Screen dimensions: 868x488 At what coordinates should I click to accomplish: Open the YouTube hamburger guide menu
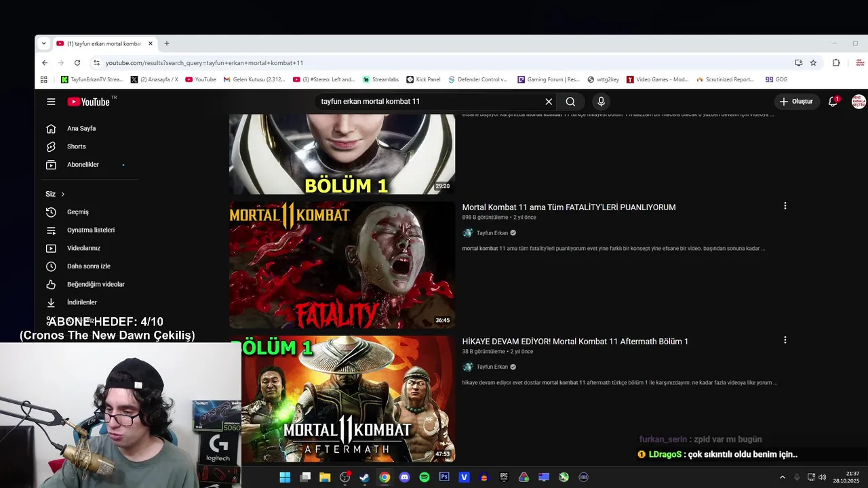coord(51,102)
